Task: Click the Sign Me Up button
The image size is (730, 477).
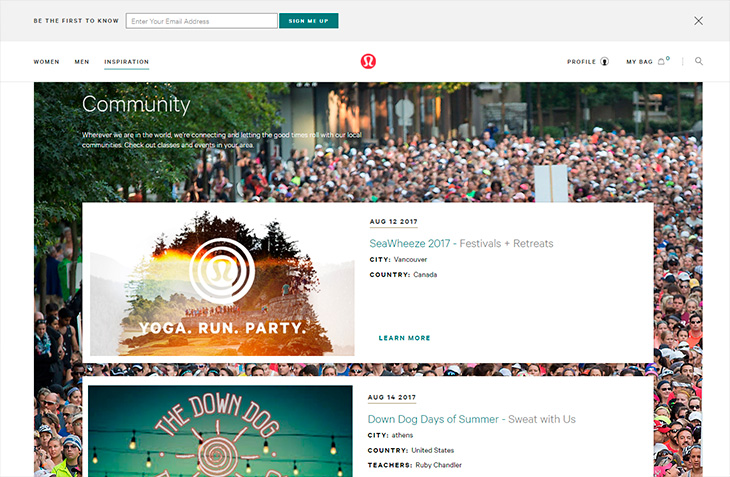Action: pyautogui.click(x=309, y=21)
